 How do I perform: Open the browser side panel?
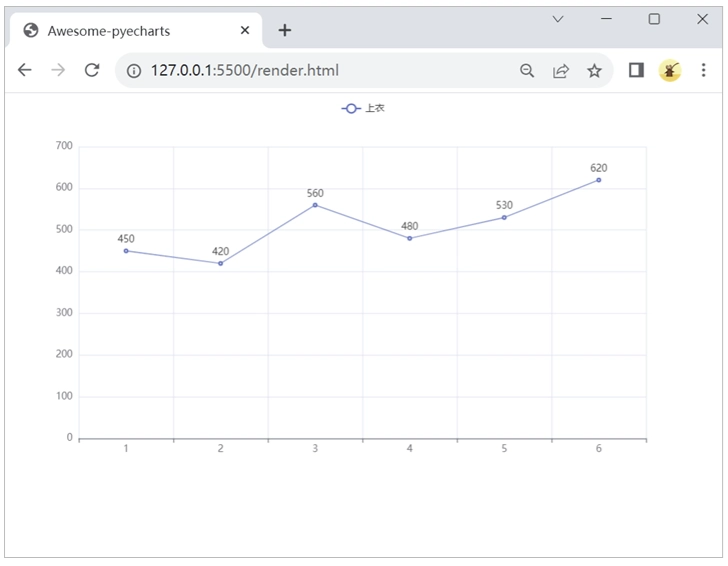pos(636,70)
